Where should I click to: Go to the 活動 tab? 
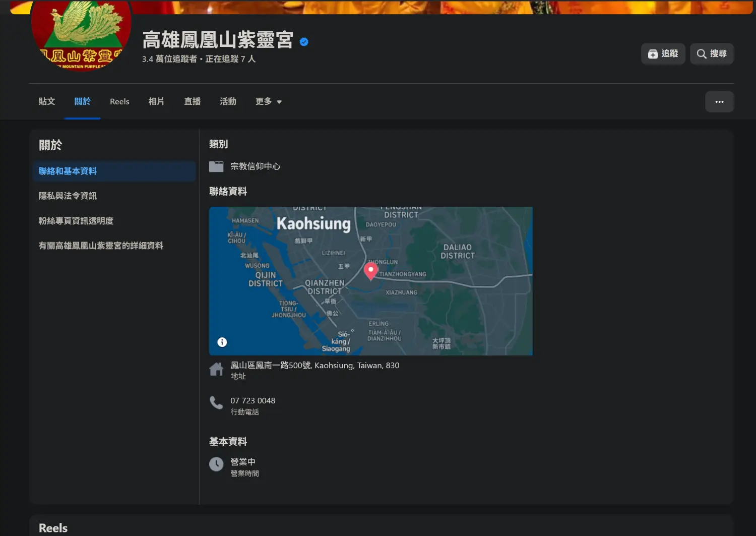point(228,102)
